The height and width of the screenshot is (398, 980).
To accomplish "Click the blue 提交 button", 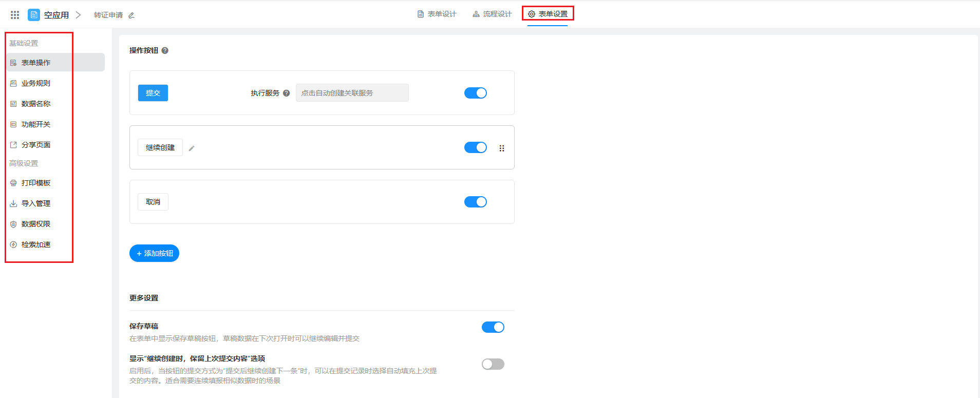I will pos(153,93).
